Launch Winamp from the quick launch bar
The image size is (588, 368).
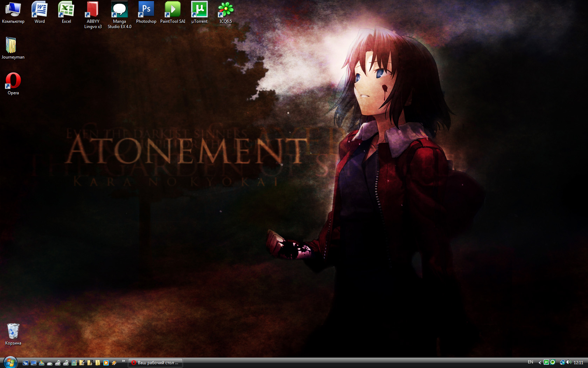click(x=114, y=363)
